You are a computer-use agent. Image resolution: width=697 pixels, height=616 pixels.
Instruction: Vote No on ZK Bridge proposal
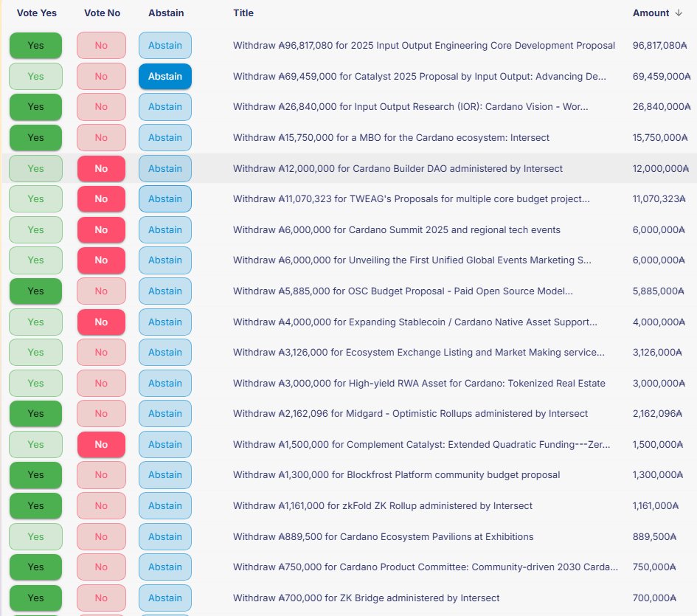point(101,598)
